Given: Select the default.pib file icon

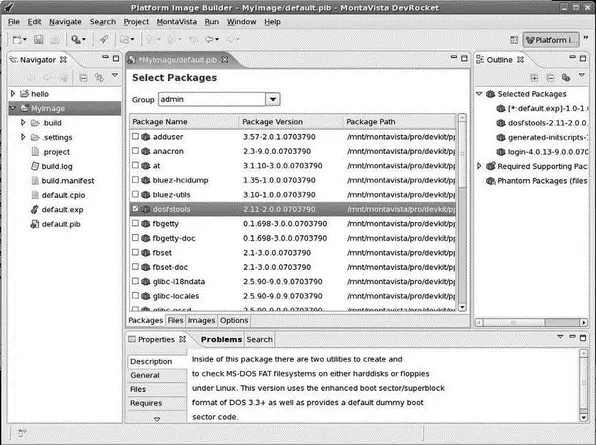Looking at the screenshot, I should pyautogui.click(x=35, y=224).
